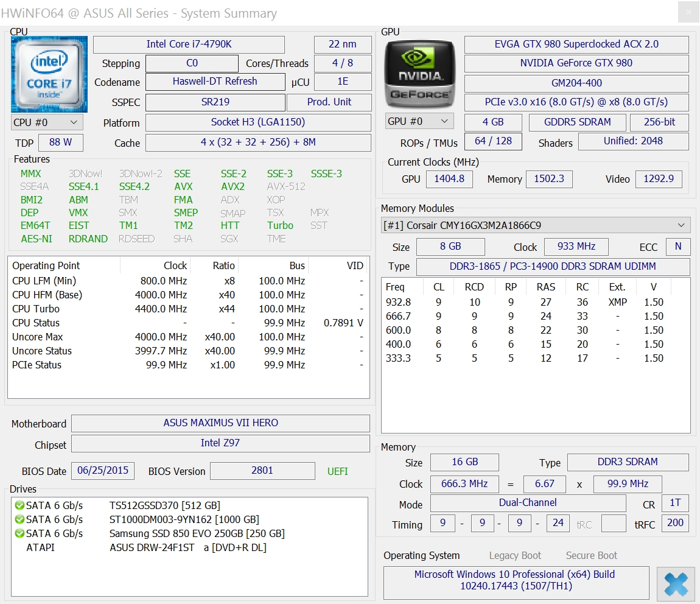The image size is (700, 604).
Task: Click the NVIDIA GeForce logo
Action: click(x=419, y=74)
